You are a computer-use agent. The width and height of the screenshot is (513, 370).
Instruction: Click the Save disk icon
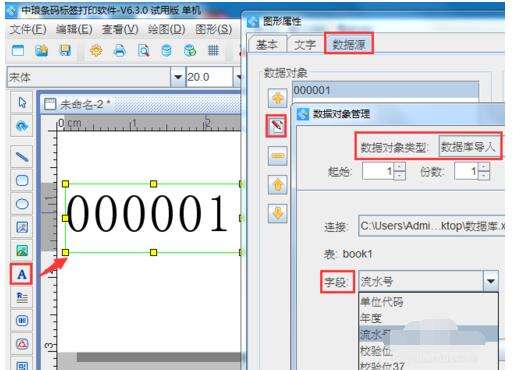tap(65, 51)
